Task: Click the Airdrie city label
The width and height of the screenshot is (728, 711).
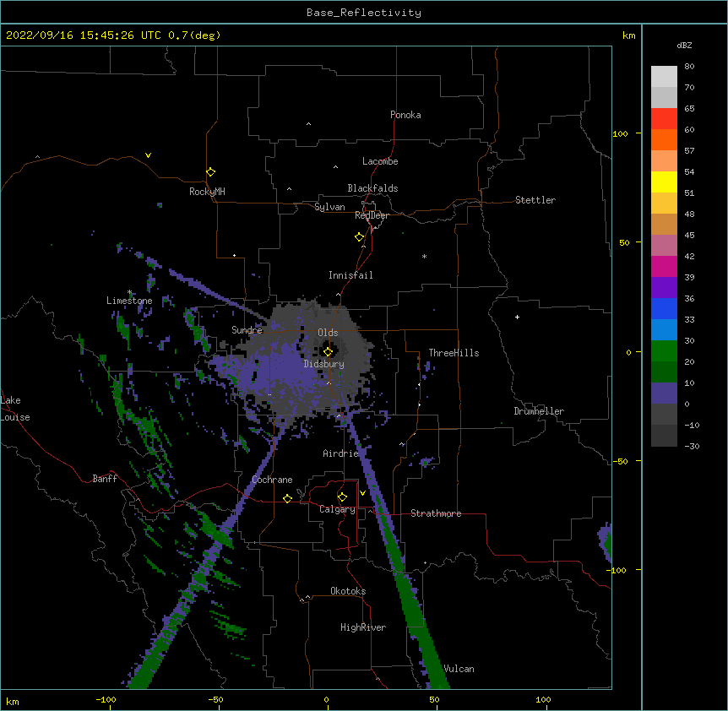Action: pyautogui.click(x=341, y=453)
